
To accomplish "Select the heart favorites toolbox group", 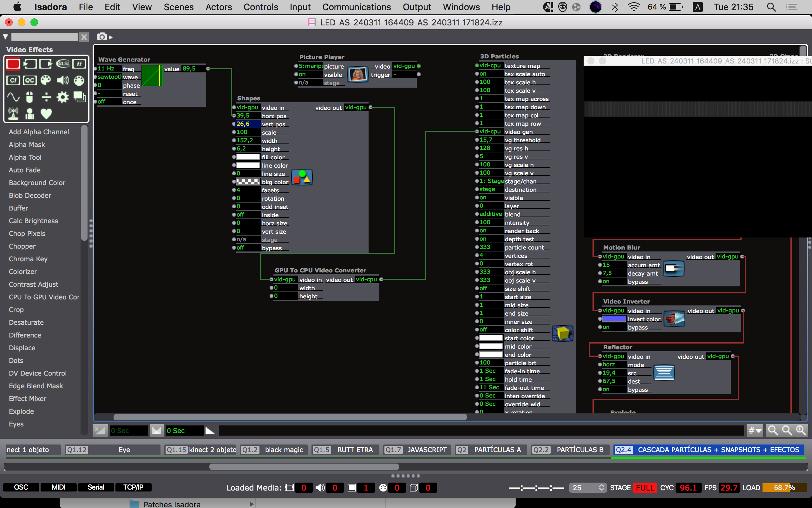I will 46,114.
